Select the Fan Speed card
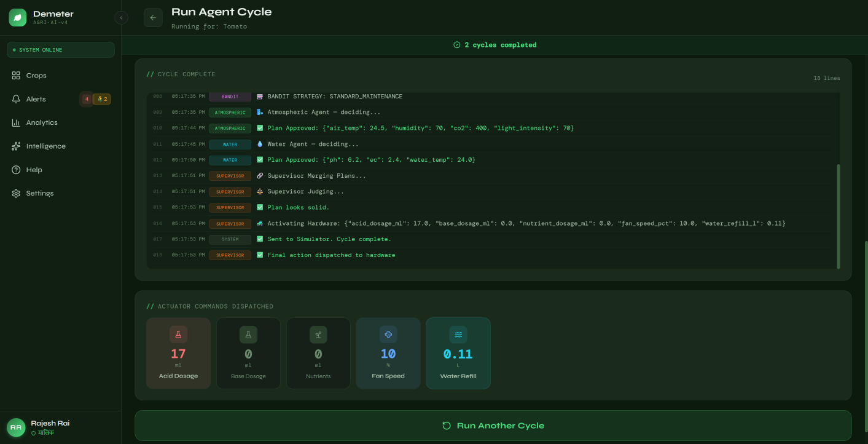This screenshot has height=444, width=868. [388, 353]
